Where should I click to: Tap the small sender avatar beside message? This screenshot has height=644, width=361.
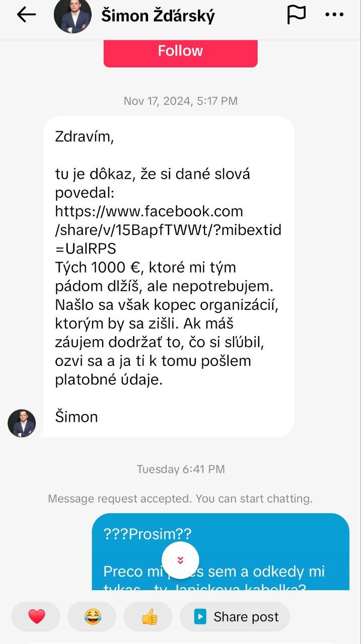pos(22,423)
